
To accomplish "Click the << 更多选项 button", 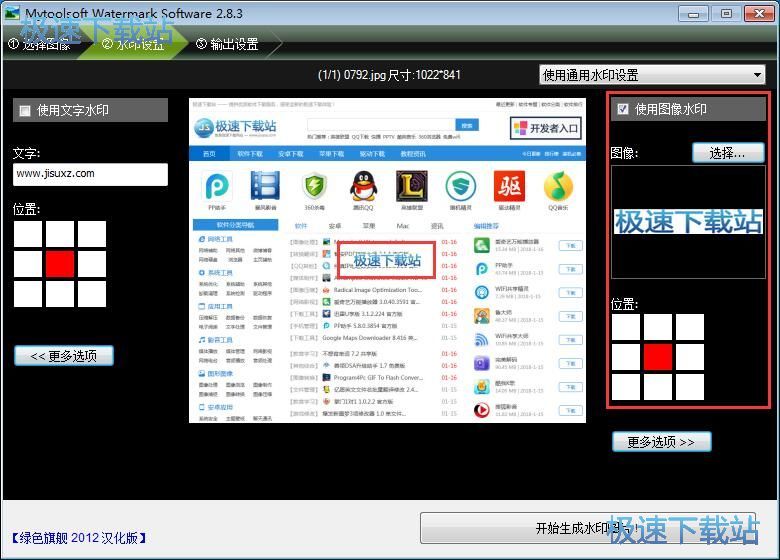I will click(64, 356).
